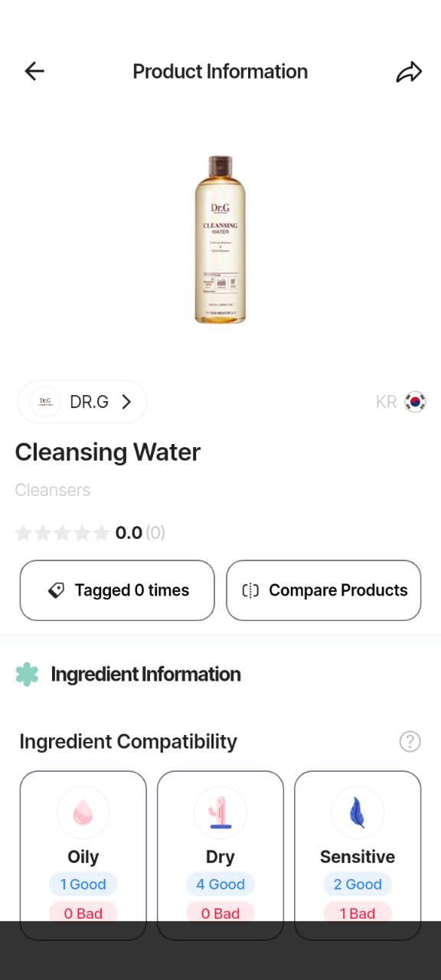Tap the Cleansing Water bottle image
Image resolution: width=441 pixels, height=980 pixels.
tap(220, 240)
